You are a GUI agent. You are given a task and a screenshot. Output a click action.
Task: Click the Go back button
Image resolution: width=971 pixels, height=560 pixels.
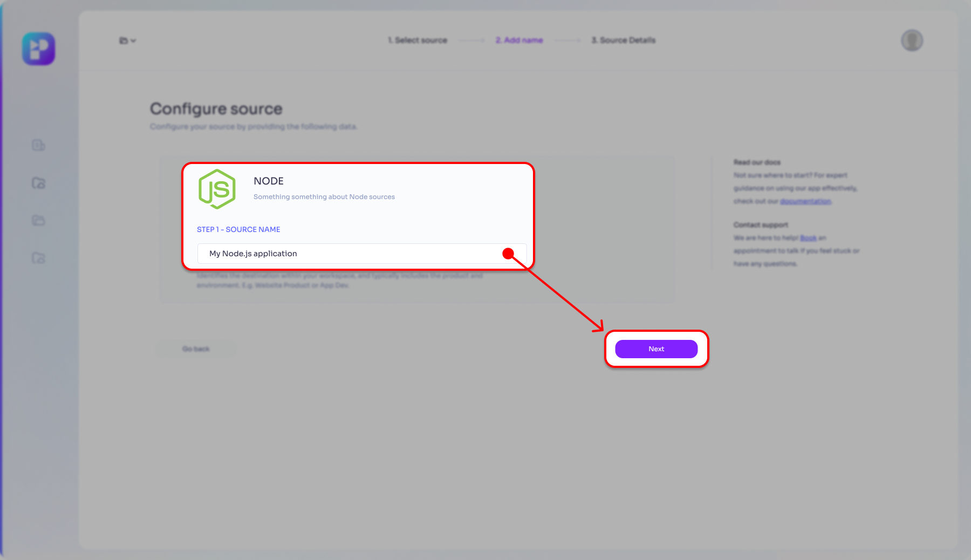click(x=196, y=349)
